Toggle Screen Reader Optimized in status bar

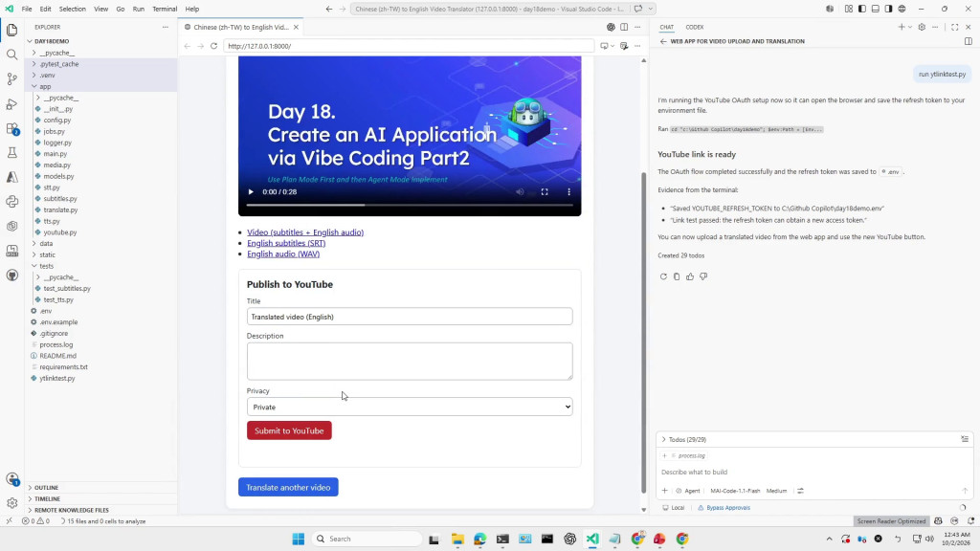(891, 521)
